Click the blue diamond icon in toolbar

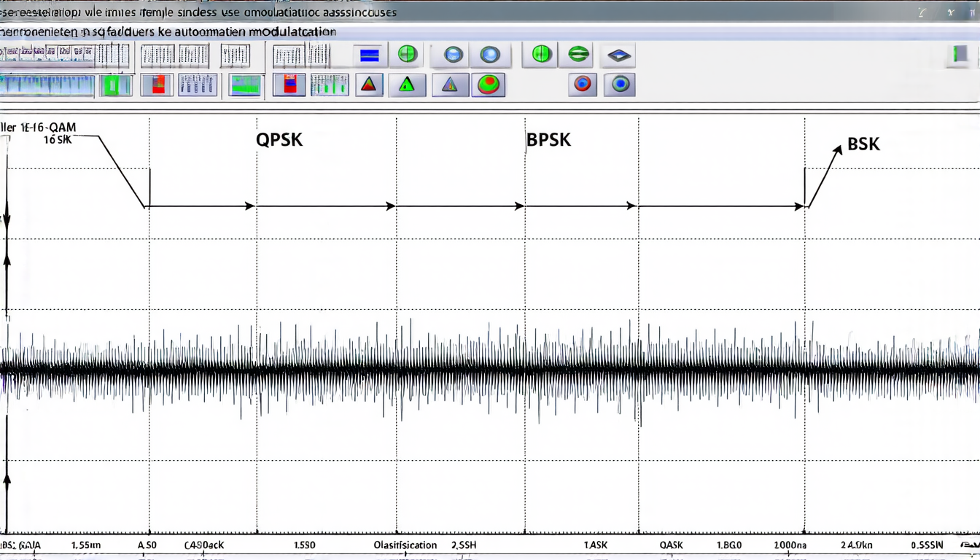[618, 55]
